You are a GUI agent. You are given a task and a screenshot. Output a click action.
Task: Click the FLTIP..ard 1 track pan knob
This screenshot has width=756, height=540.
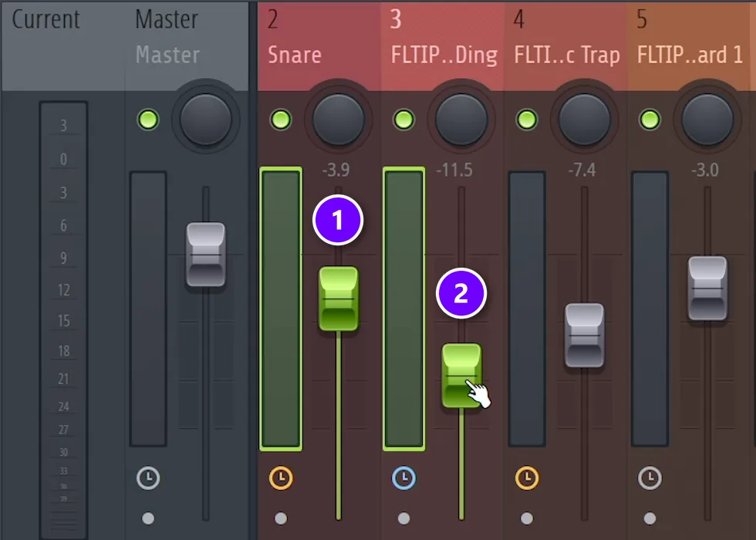click(707, 119)
